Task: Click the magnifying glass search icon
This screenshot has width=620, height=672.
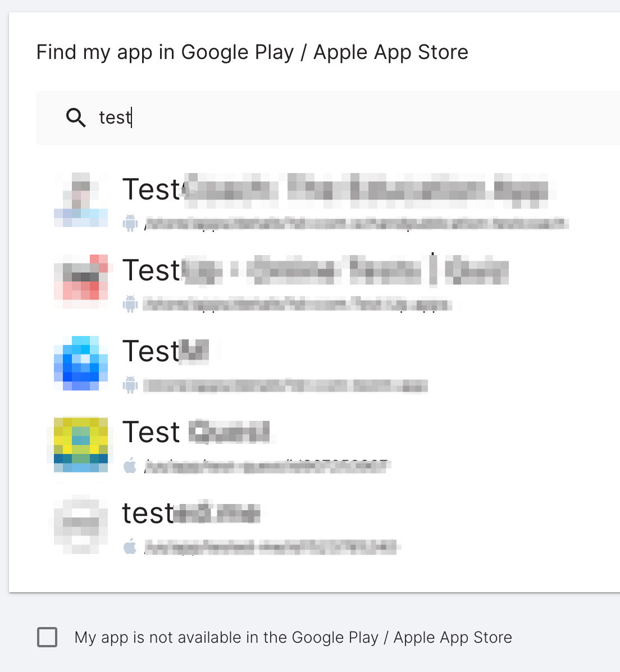Action: click(76, 117)
